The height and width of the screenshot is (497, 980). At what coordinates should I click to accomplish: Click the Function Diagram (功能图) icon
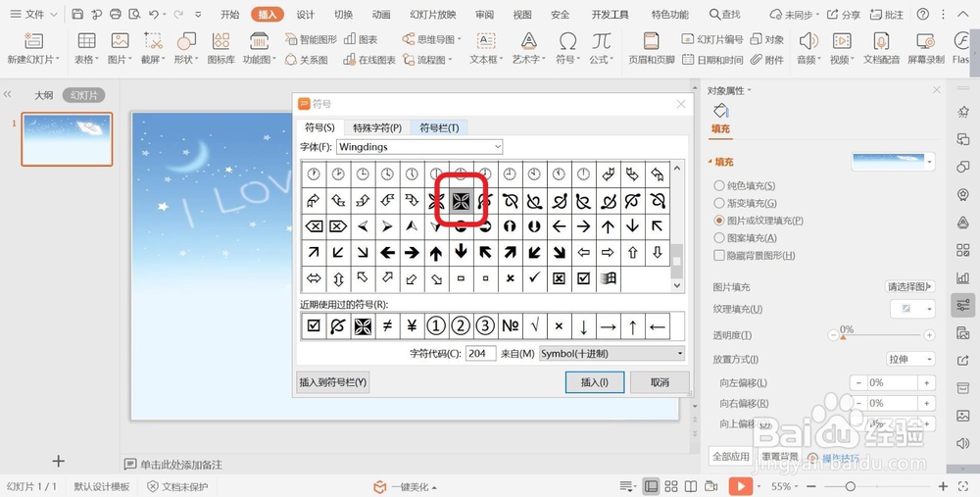tap(259, 41)
